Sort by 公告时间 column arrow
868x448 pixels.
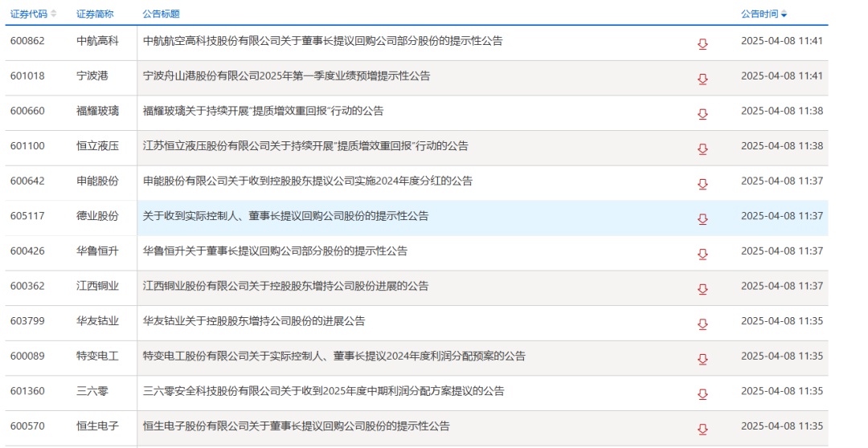click(784, 14)
